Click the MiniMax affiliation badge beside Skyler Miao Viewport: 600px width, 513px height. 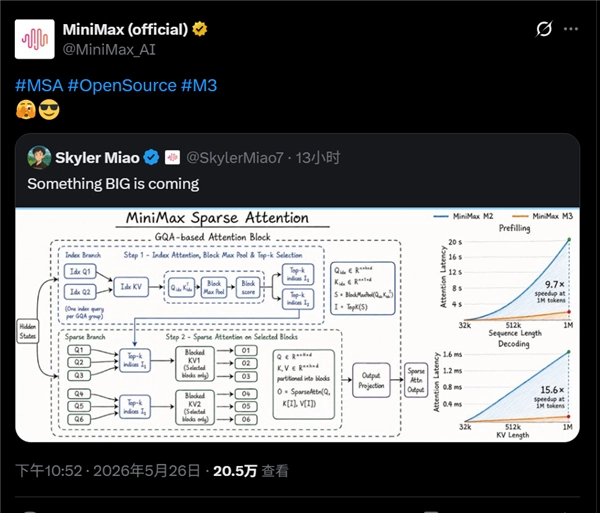click(172, 158)
